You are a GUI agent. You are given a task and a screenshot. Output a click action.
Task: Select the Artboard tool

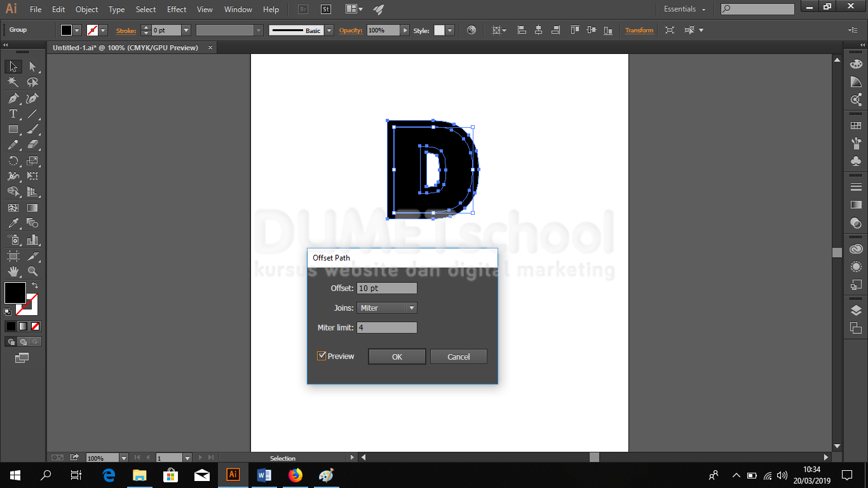[13, 256]
